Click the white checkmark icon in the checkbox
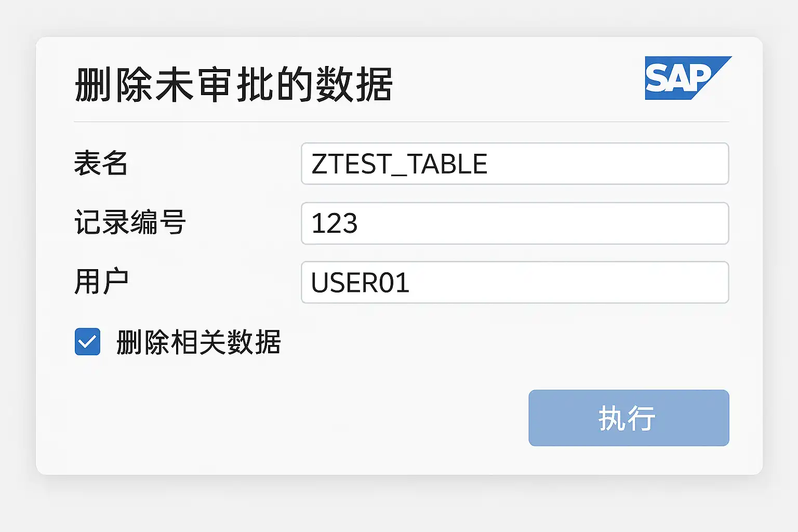Screen dimensions: 798x532 pos(87,342)
